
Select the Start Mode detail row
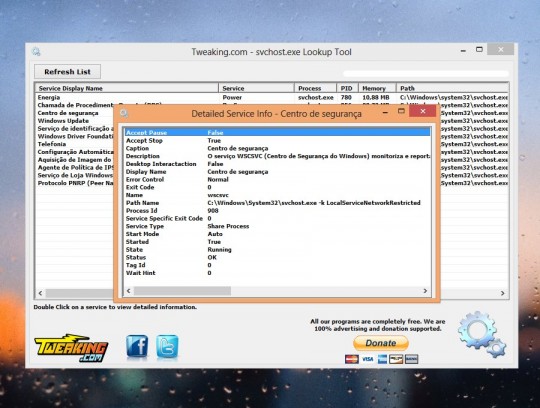[x=277, y=234]
